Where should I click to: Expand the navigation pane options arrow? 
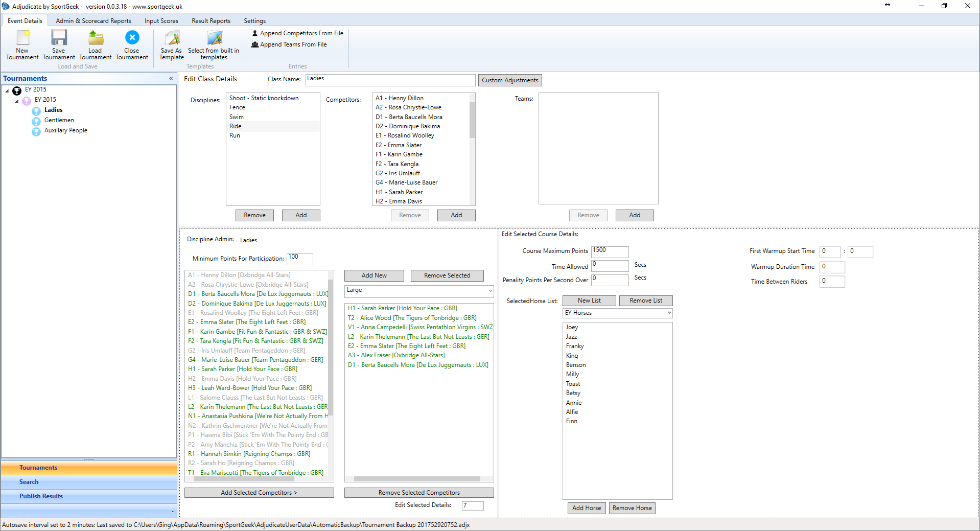coord(172,511)
